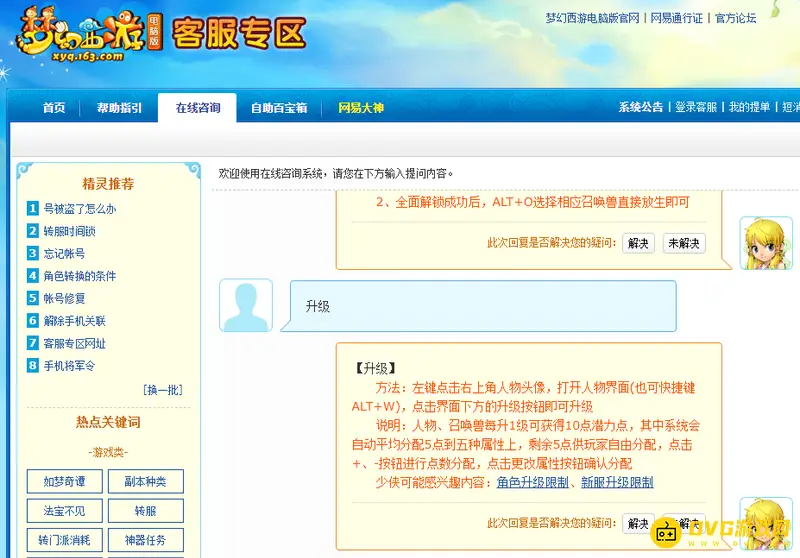Click number 4 badge beside 角色转换的条件
Screen dimensions: 800x558
click(x=33, y=275)
